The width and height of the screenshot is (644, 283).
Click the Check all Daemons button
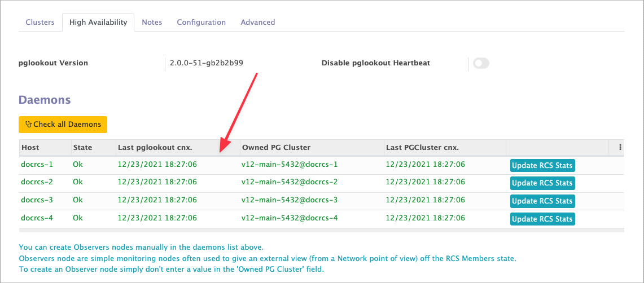(x=63, y=124)
